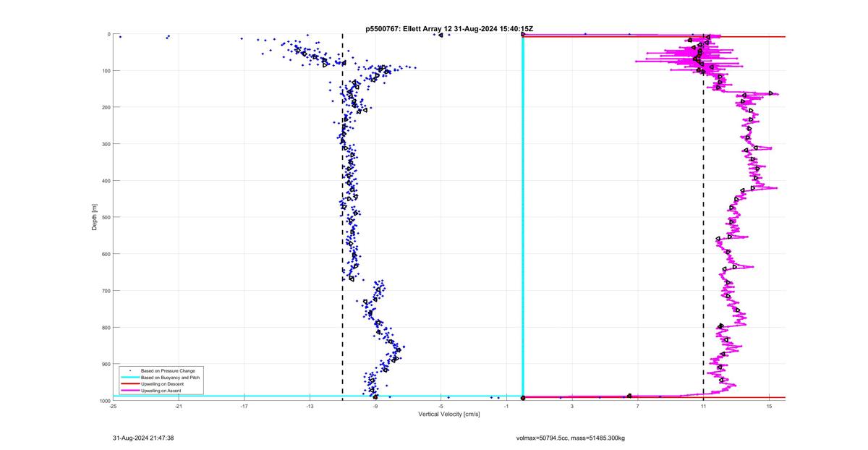This screenshot has width=868, height=450.
Task: Click the y-axis tick label '400'
Action: coord(106,181)
